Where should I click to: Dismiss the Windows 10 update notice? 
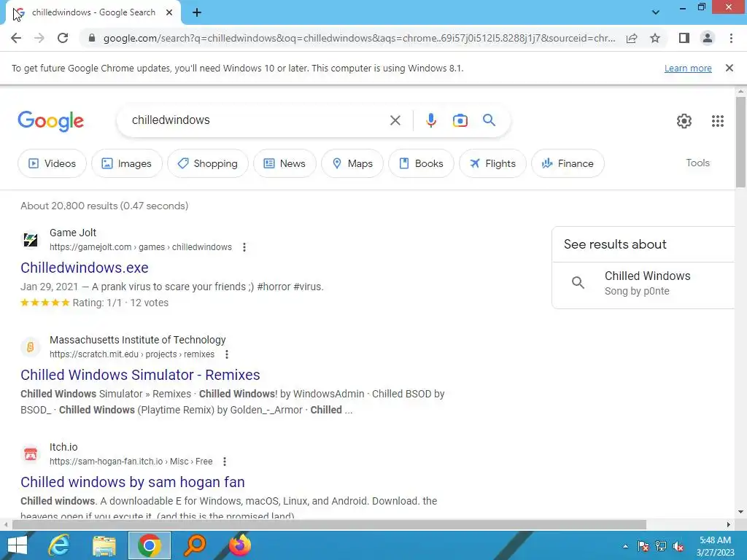(729, 68)
